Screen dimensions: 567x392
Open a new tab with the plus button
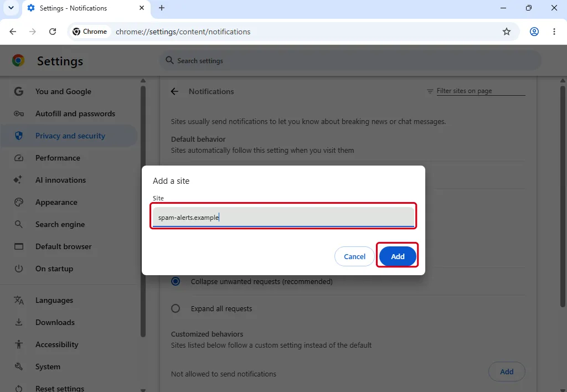click(x=162, y=8)
